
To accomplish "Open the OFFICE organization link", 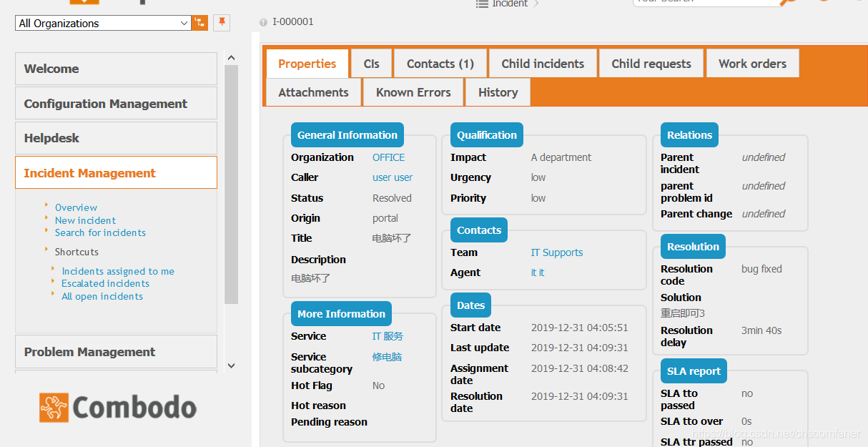I will pyautogui.click(x=388, y=157).
